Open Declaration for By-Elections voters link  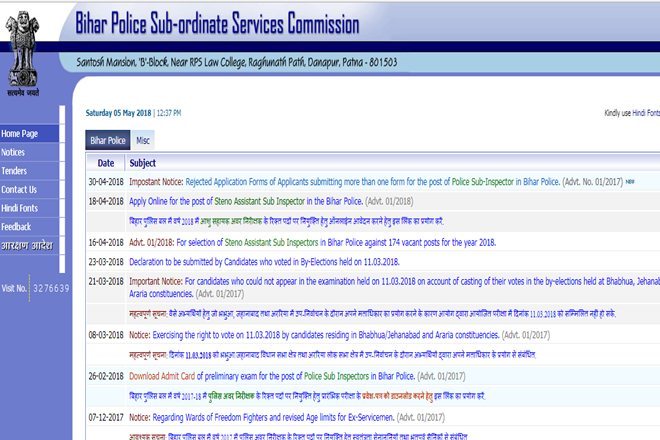(x=264, y=262)
